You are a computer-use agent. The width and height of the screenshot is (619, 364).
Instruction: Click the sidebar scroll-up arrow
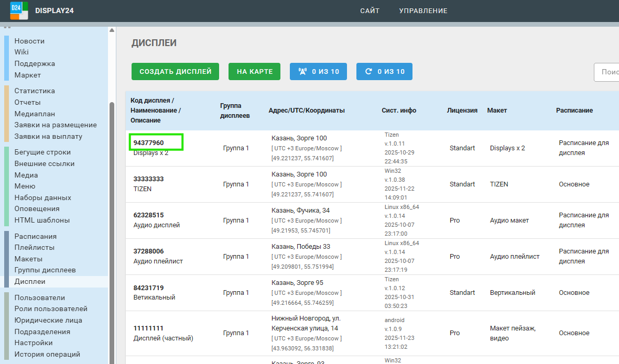coord(112,30)
